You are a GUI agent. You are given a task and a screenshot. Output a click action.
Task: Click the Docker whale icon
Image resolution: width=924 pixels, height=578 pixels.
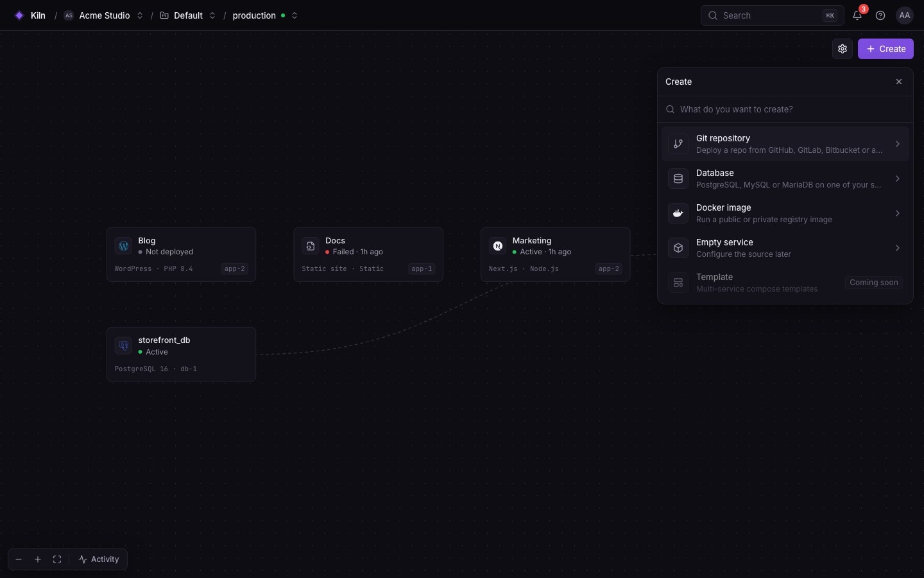point(678,213)
